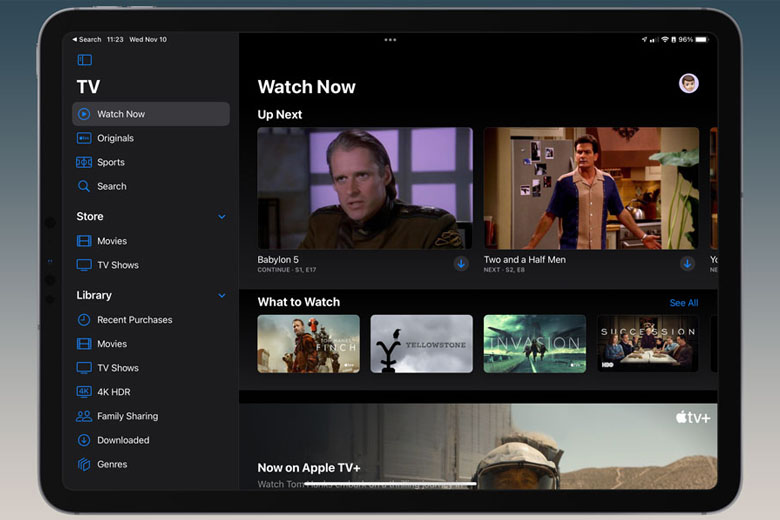This screenshot has height=520, width=780.
Task: Click the 4K HDR badge icon
Action: (84, 392)
